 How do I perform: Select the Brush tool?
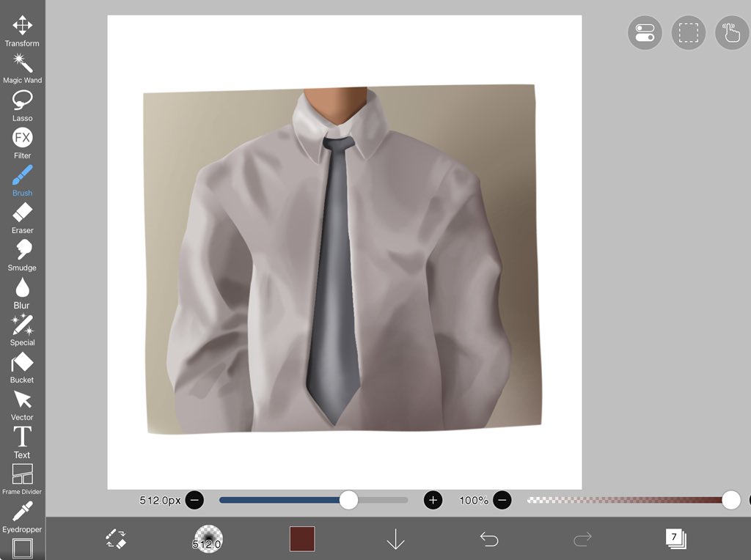pyautogui.click(x=22, y=181)
